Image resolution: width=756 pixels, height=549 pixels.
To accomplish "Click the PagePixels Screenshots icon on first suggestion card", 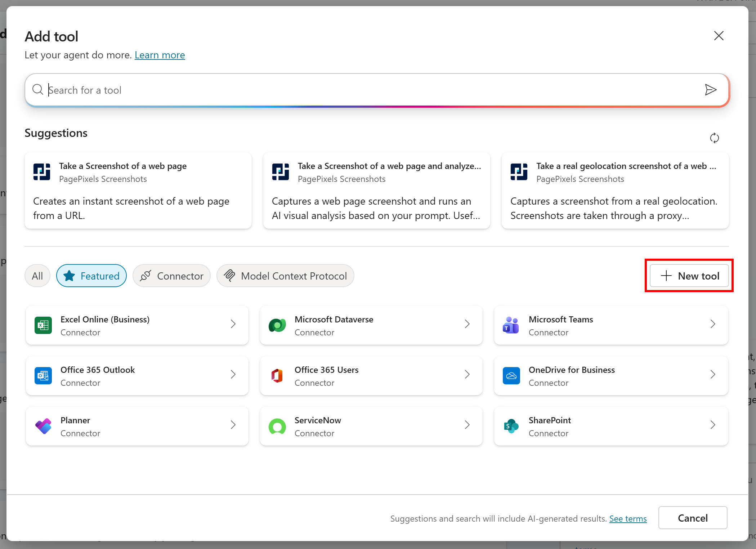I will [42, 172].
